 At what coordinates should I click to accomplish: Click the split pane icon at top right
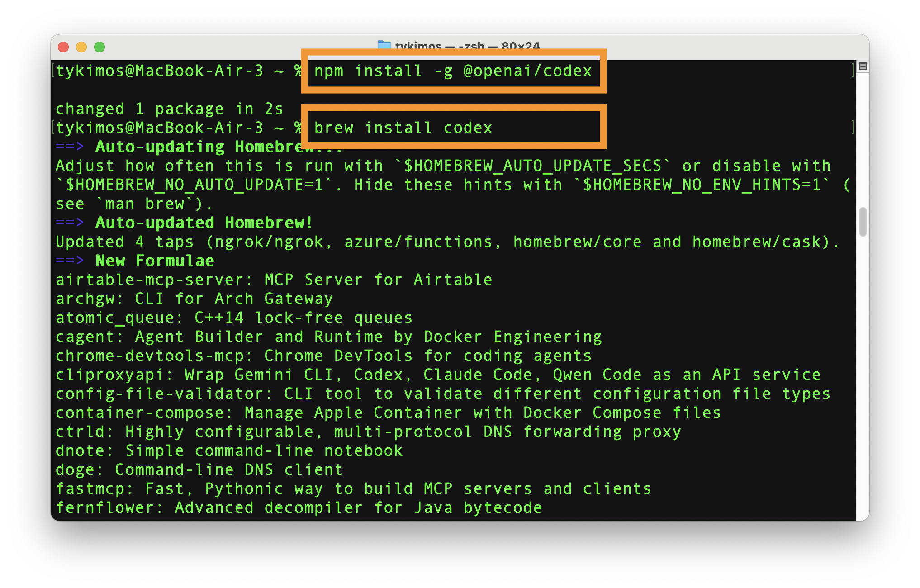(x=863, y=66)
